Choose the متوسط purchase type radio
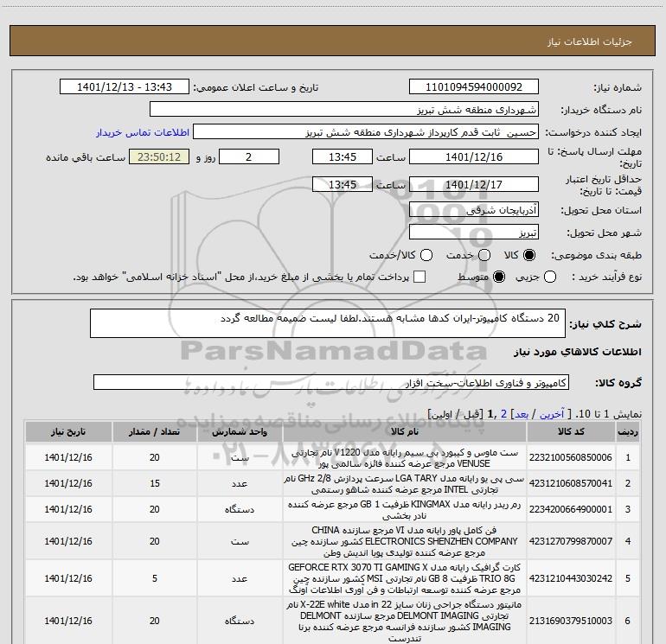The width and height of the screenshot is (666, 644). pos(499,277)
